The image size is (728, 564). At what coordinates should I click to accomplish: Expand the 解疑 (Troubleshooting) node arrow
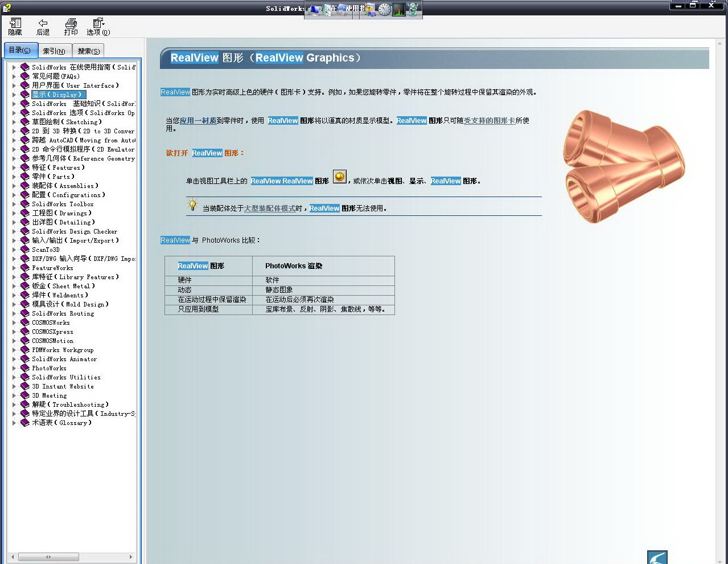coord(14,404)
